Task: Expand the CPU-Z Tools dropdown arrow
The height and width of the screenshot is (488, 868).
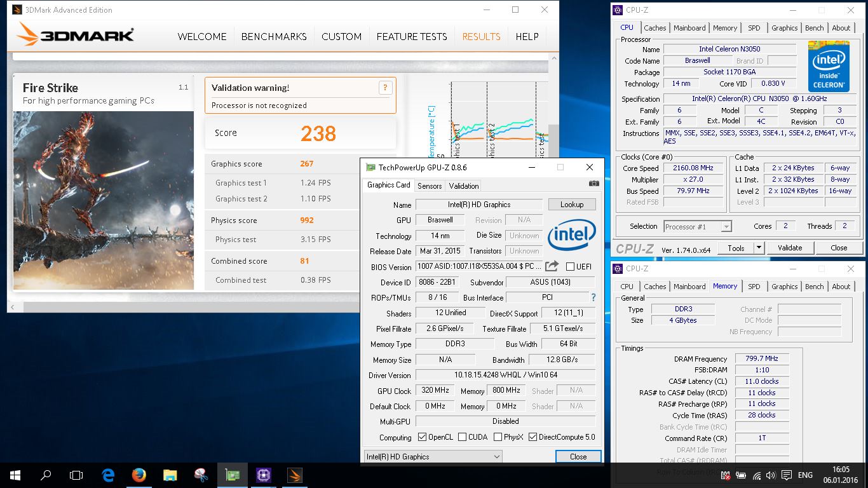Action: 759,248
